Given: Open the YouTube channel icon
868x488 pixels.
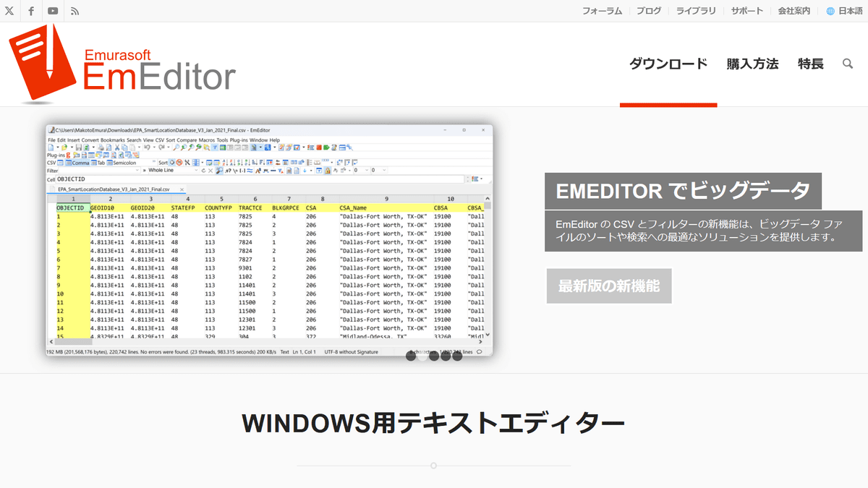Looking at the screenshot, I should [53, 11].
